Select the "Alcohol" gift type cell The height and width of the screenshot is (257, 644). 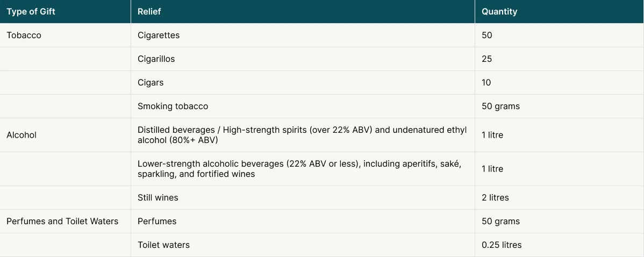click(22, 135)
